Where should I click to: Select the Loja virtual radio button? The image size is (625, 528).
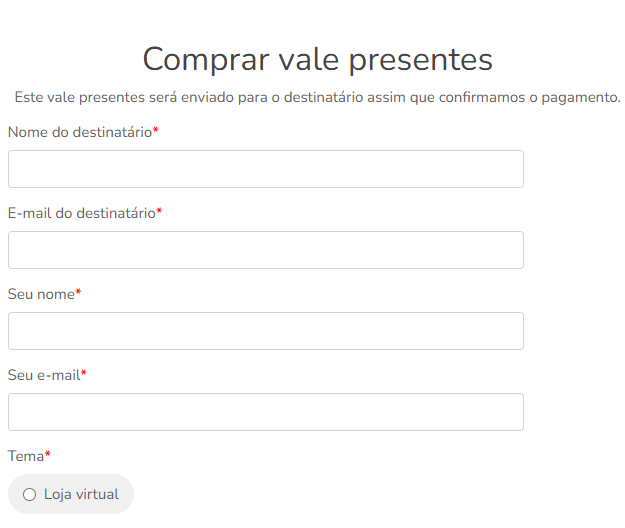pos(29,495)
